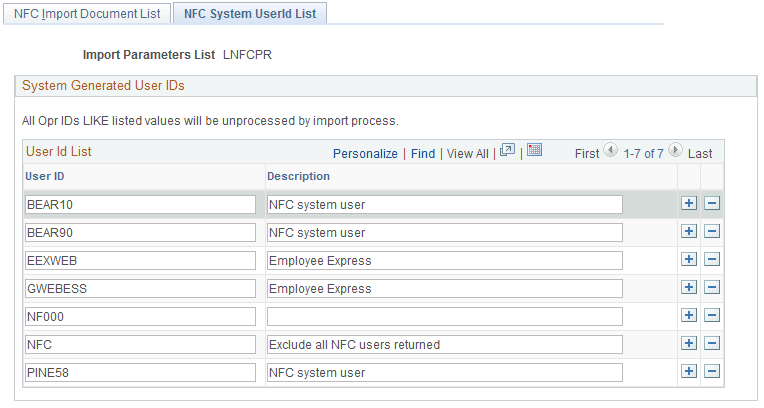Click the User ID field containing NFC

tap(140, 344)
